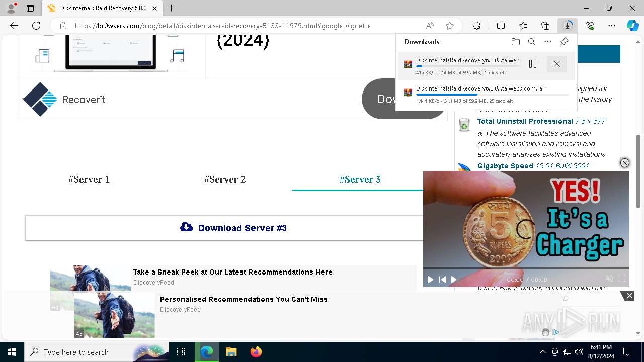Open AdChoices icon on banner
This screenshot has height=362, width=644.
(x=556, y=332)
